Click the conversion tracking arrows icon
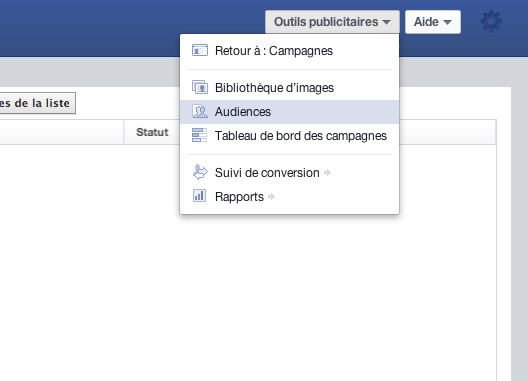Viewport: 528px width, 381px height. tap(200, 172)
